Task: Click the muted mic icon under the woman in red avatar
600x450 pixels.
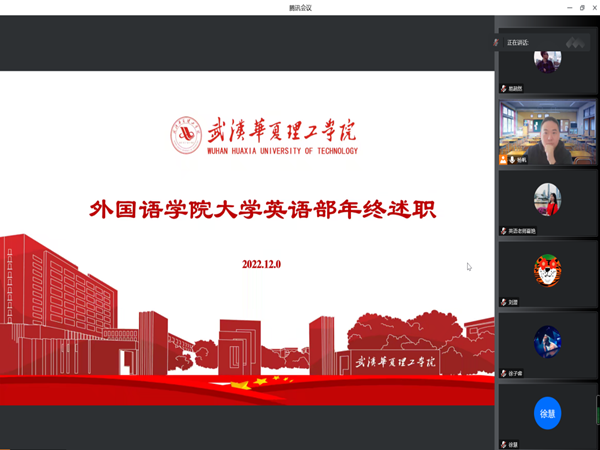Action: click(x=504, y=231)
